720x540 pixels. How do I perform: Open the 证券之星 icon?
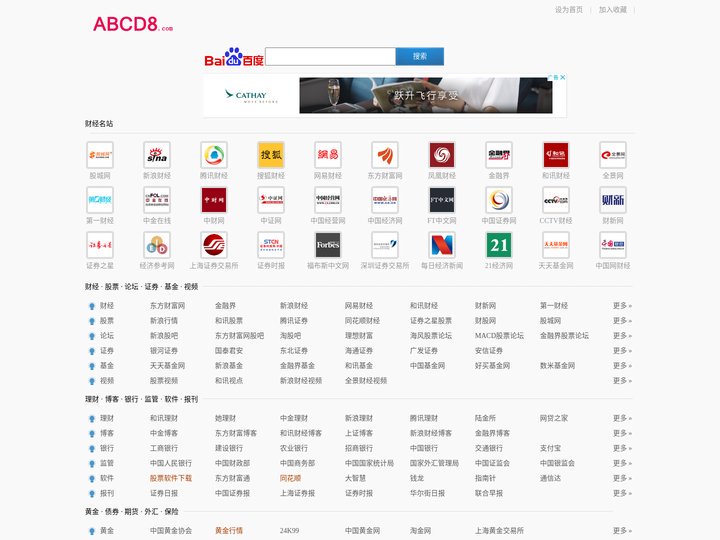(100, 245)
